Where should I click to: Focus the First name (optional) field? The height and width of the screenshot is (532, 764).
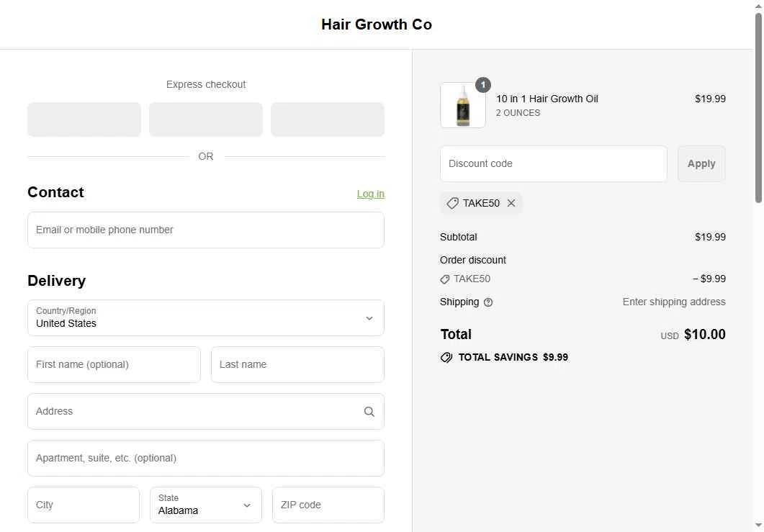coord(114,364)
